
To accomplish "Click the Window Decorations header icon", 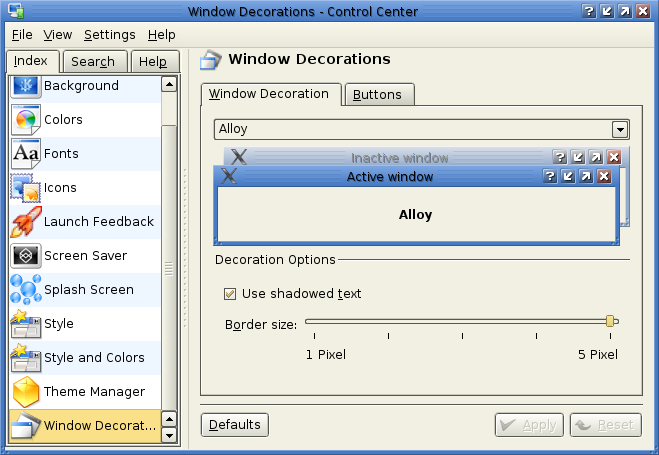I will coord(211,59).
